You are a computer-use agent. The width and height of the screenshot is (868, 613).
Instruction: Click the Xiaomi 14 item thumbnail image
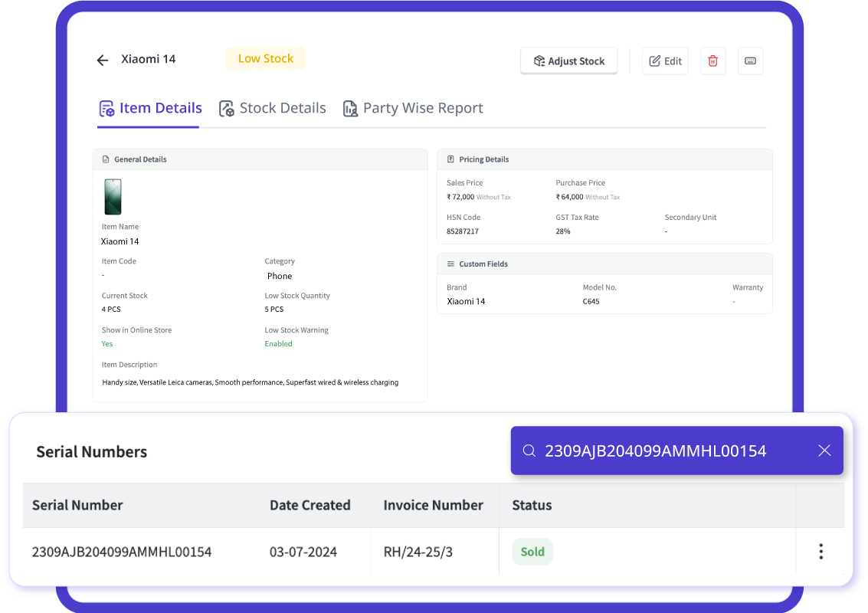coord(113,197)
